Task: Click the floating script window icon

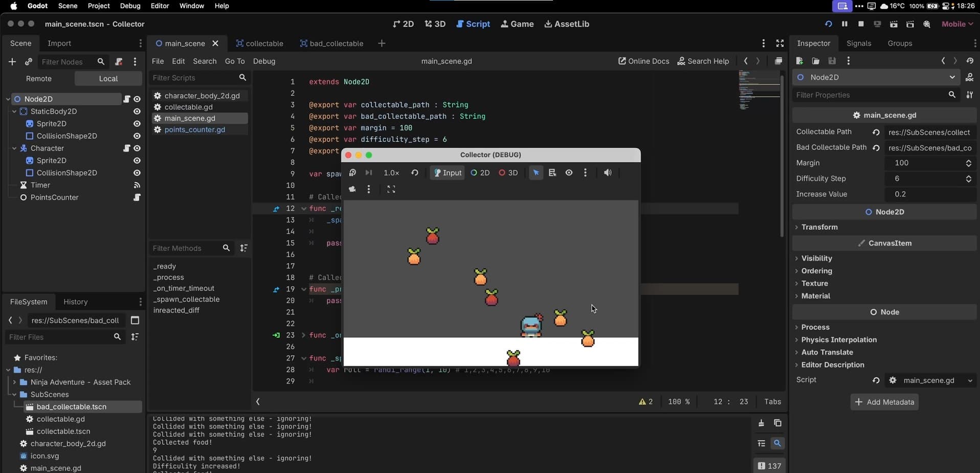Action: click(778, 61)
